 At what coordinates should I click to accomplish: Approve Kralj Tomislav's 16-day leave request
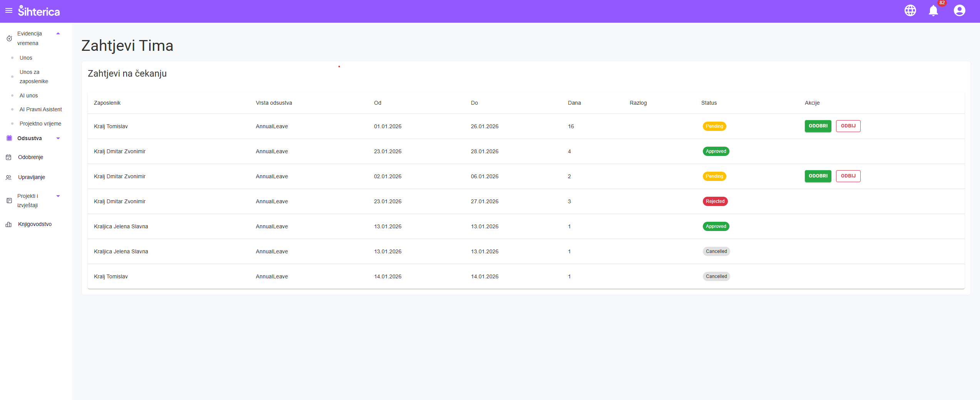(x=818, y=126)
